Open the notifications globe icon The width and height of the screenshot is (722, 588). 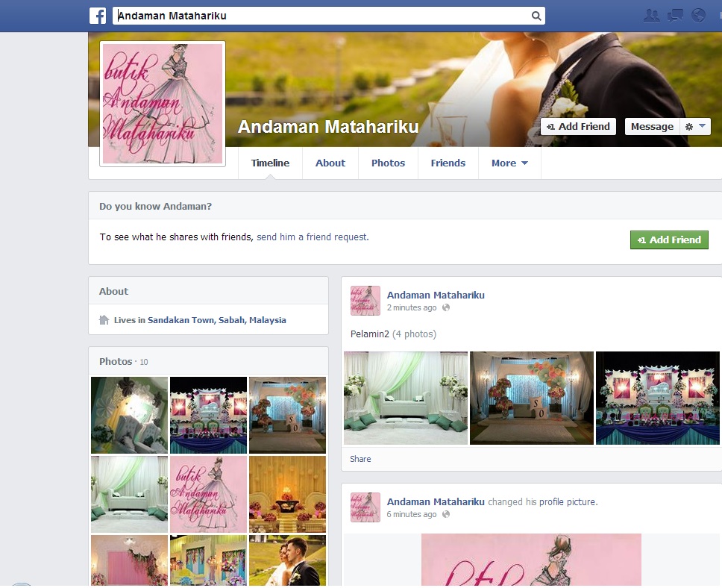(699, 15)
